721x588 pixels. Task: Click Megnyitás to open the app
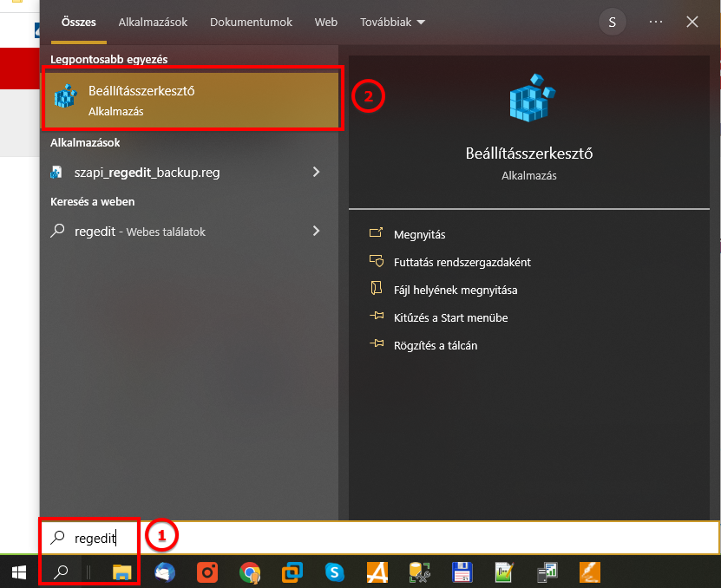point(419,234)
